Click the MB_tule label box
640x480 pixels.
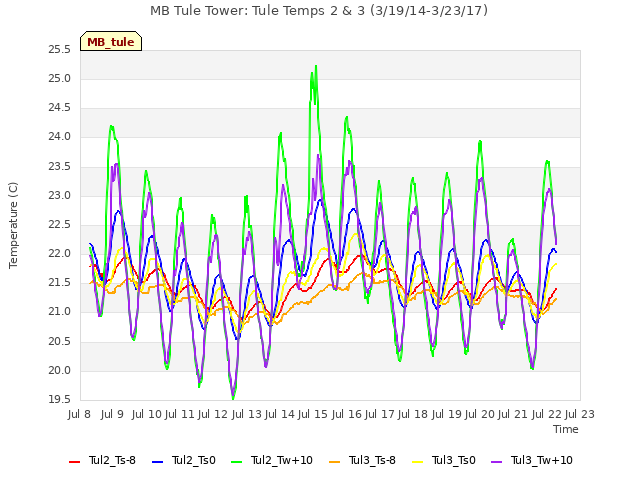pos(111,41)
